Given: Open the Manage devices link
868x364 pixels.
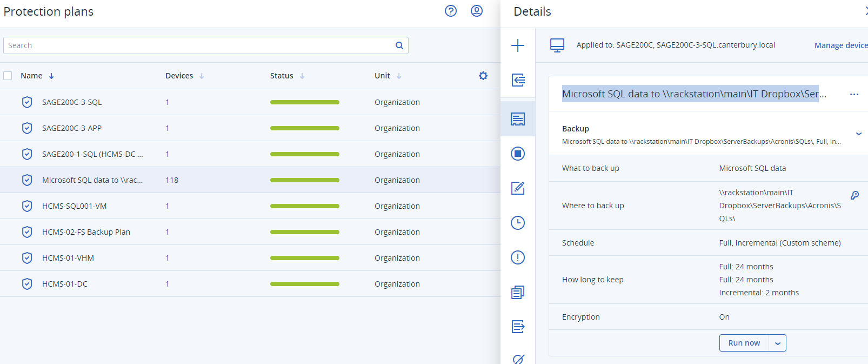Looking at the screenshot, I should (841, 45).
